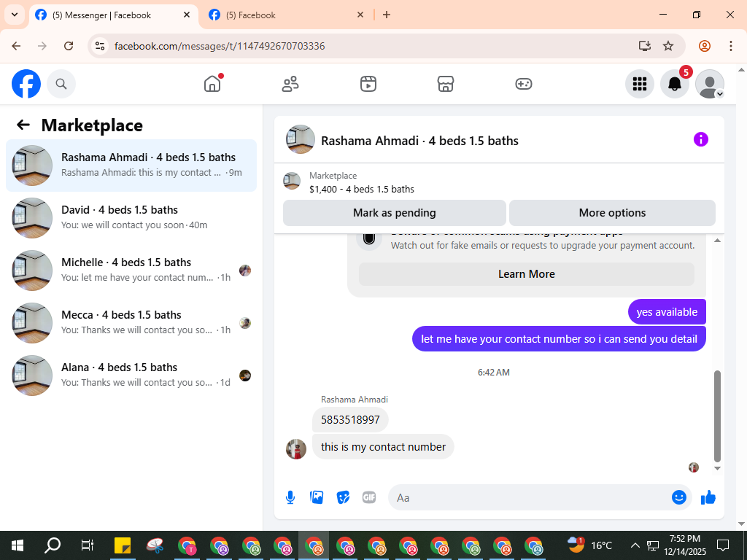Open the Windows notification center
747x560 pixels.
click(723, 545)
